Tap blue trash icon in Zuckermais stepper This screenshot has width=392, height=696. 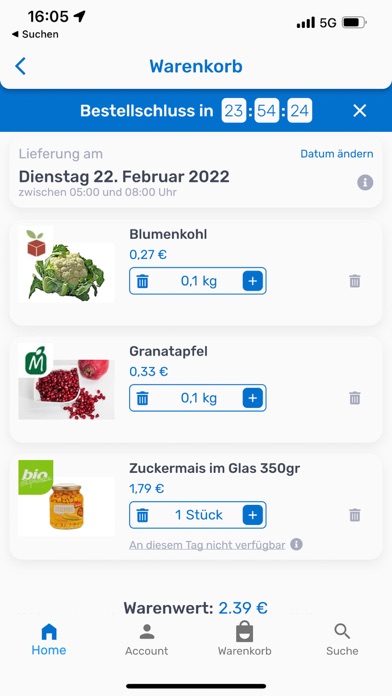click(142, 515)
